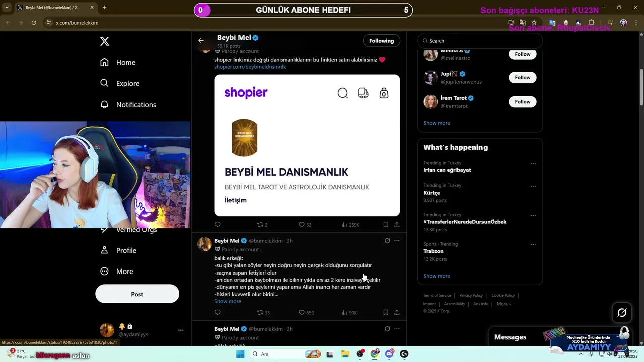Expand the footer More··· menu

point(504,304)
